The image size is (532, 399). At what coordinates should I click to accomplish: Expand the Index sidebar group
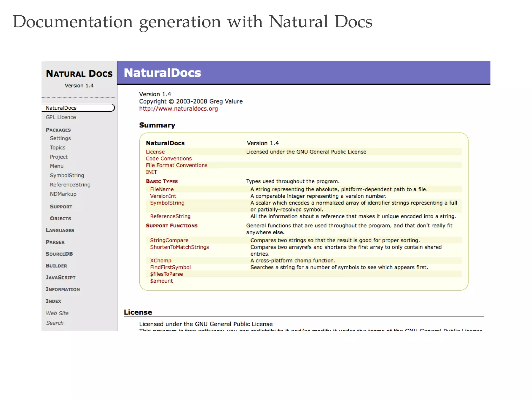[x=53, y=301]
